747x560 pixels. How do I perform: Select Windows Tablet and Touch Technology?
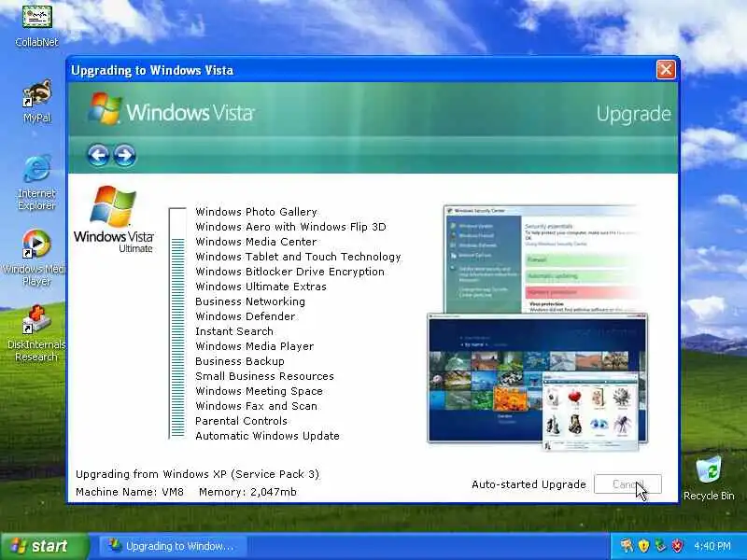pos(298,257)
